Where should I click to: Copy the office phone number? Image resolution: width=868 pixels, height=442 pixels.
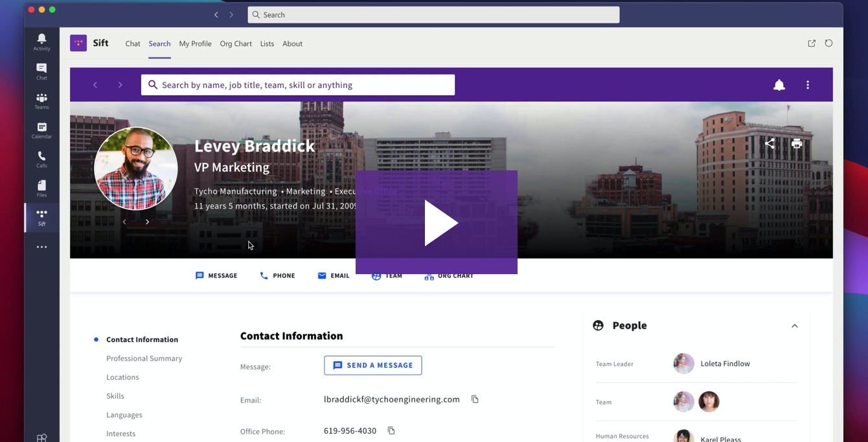point(391,430)
